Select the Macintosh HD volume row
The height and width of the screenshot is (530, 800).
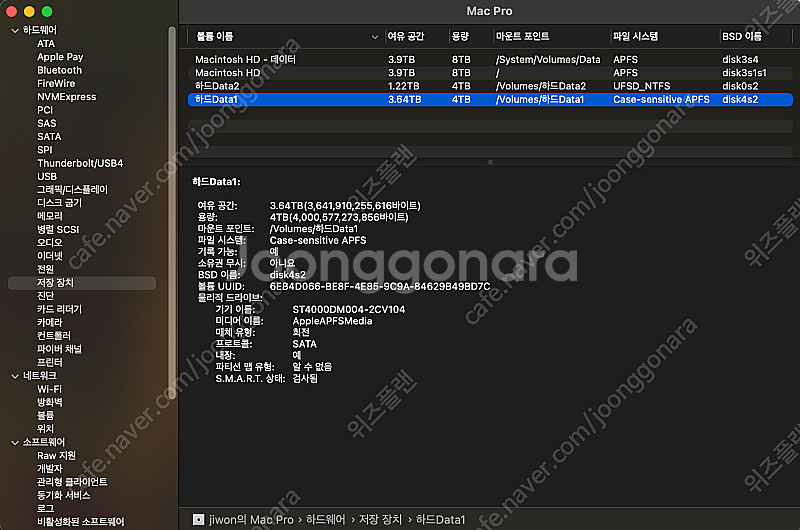[490, 73]
